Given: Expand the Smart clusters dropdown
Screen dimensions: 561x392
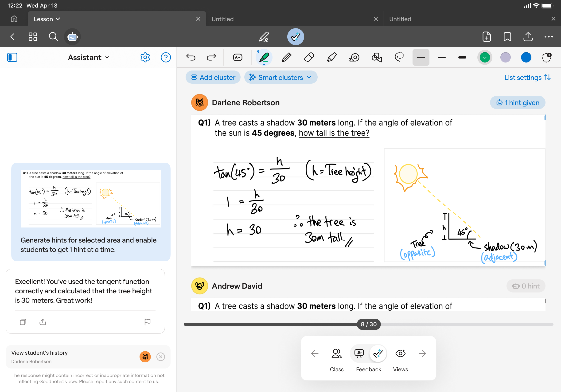Looking at the screenshot, I should [x=280, y=78].
